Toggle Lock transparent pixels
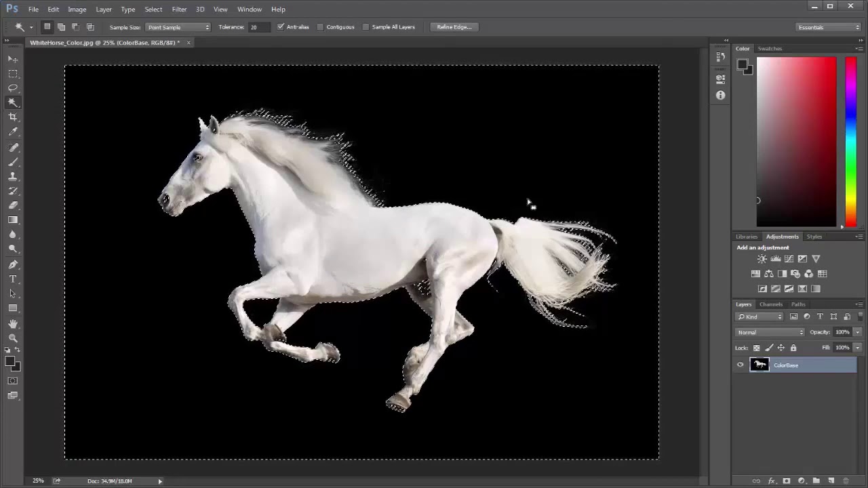 [x=757, y=348]
